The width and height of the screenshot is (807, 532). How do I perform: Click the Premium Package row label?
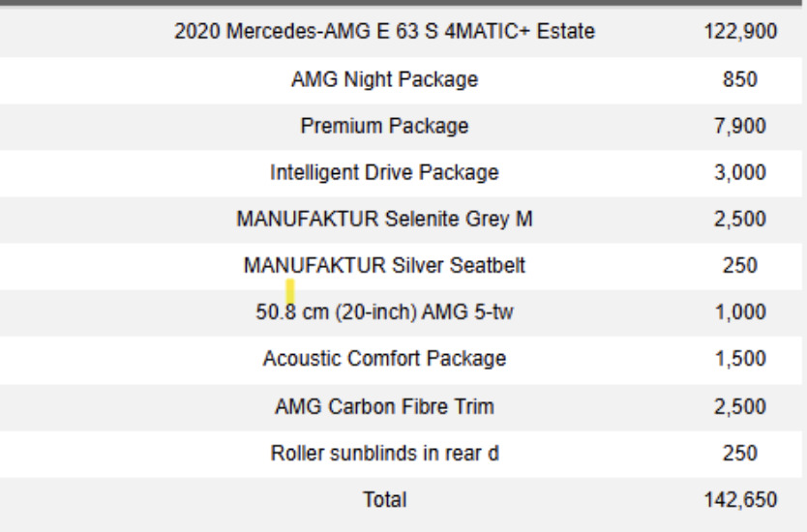pos(384,126)
